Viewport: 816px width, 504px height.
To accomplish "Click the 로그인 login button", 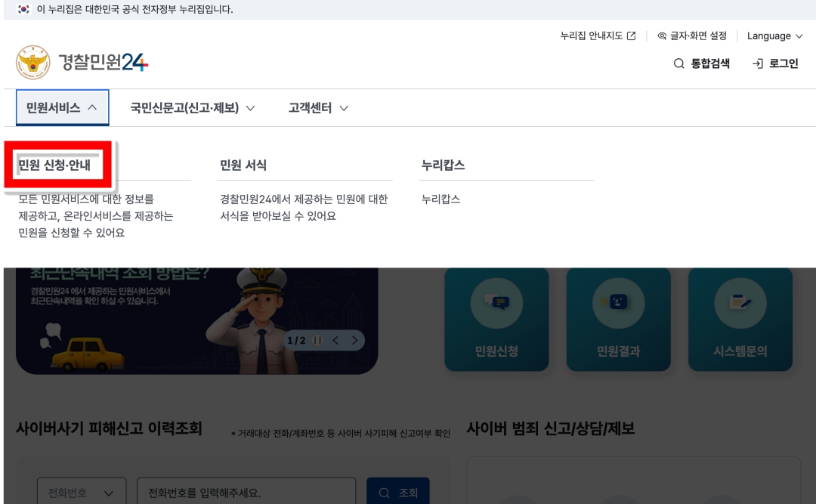I will pos(775,63).
